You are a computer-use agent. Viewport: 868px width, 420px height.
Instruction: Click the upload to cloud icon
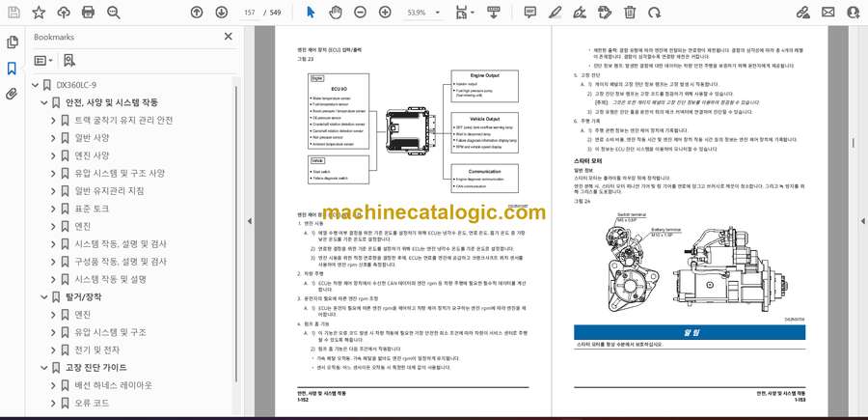tap(63, 13)
